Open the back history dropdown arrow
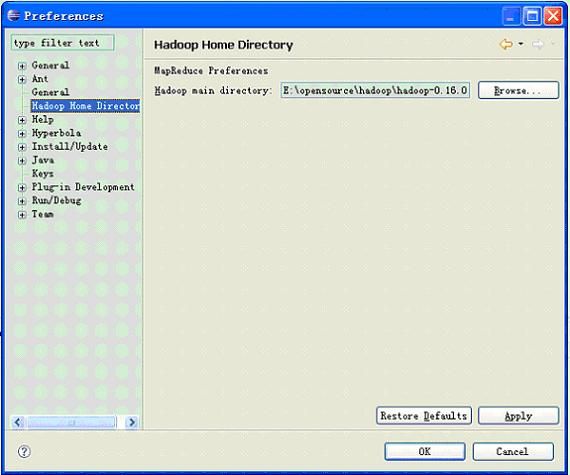Viewport: 570px width, 475px height. (521, 44)
